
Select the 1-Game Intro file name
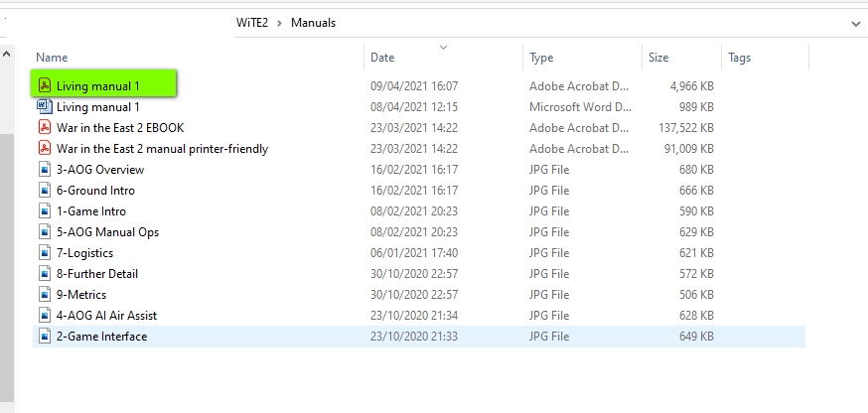(90, 211)
